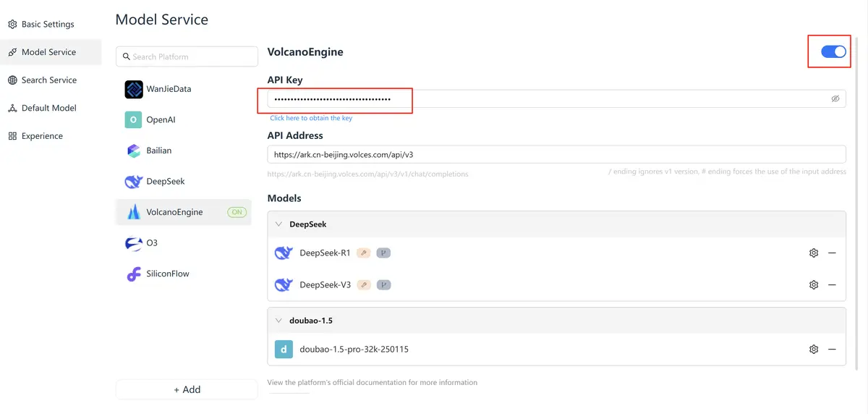Click the API Address input field
Viewport: 868px width, 414px height.
tap(556, 155)
